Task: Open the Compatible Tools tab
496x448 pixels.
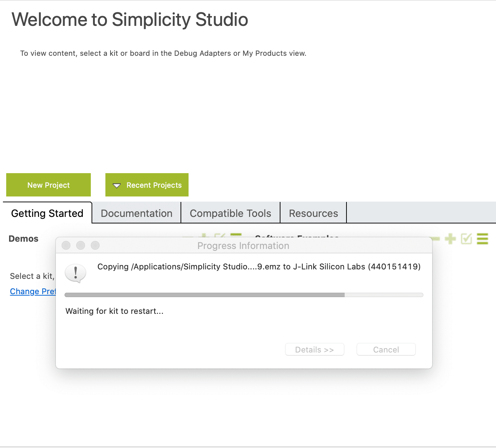Action: click(x=230, y=213)
